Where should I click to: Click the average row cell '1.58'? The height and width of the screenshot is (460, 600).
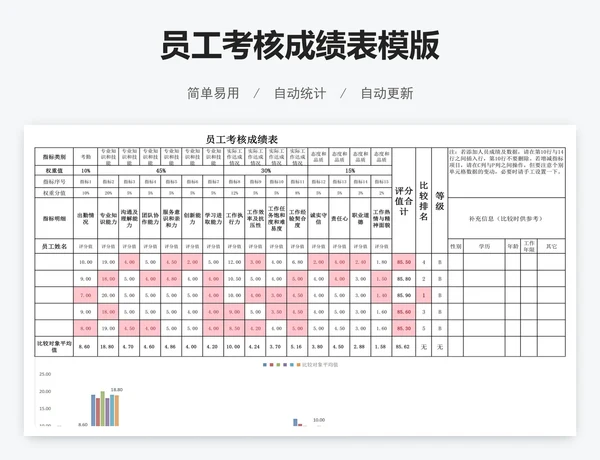pos(381,347)
